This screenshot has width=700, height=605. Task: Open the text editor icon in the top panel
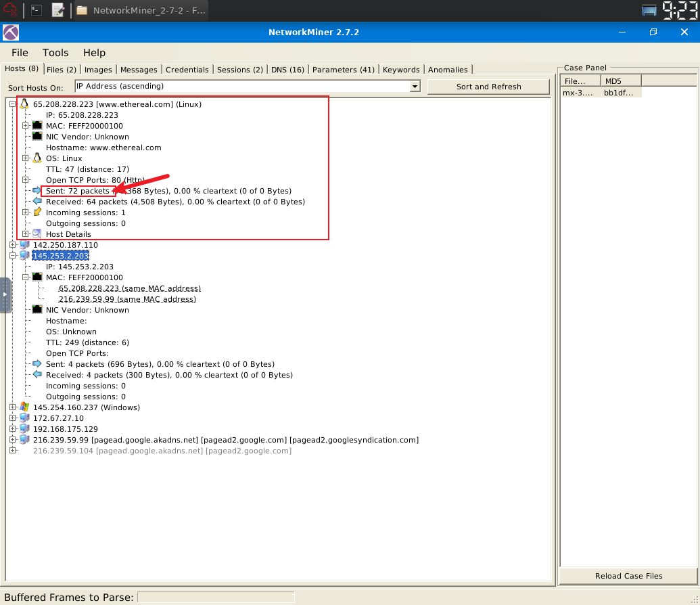click(58, 10)
